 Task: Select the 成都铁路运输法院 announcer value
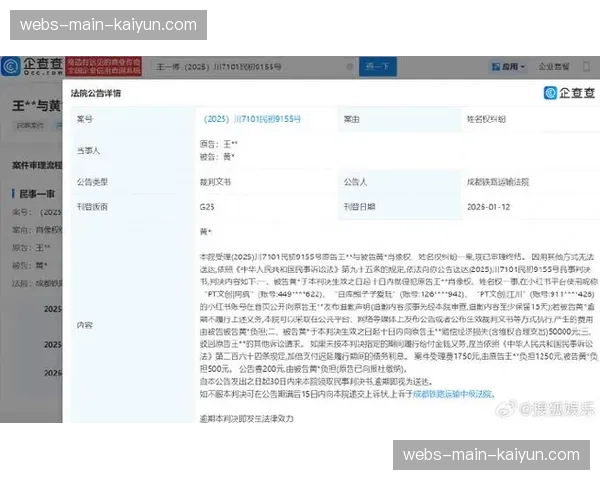[x=498, y=182]
